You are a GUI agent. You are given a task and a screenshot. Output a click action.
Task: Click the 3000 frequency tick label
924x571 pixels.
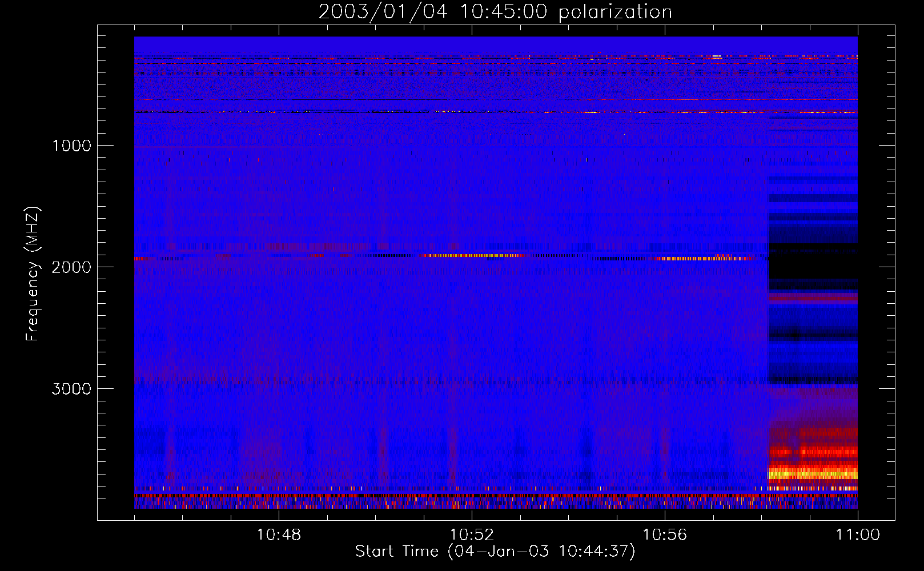click(71, 389)
